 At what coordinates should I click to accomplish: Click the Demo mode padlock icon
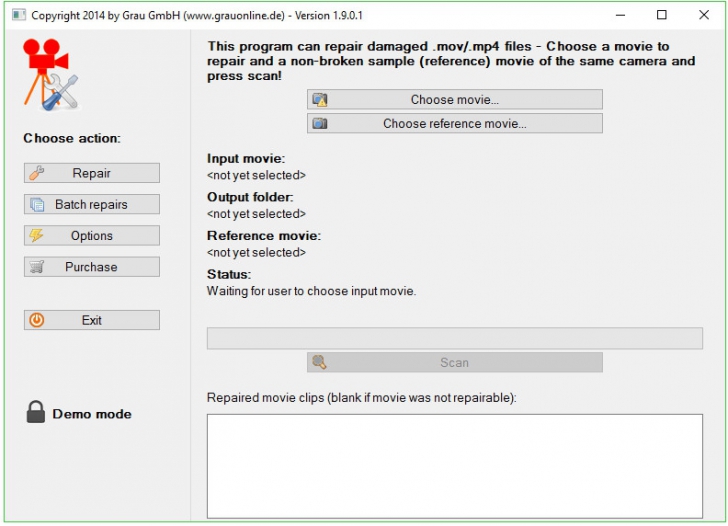36,412
